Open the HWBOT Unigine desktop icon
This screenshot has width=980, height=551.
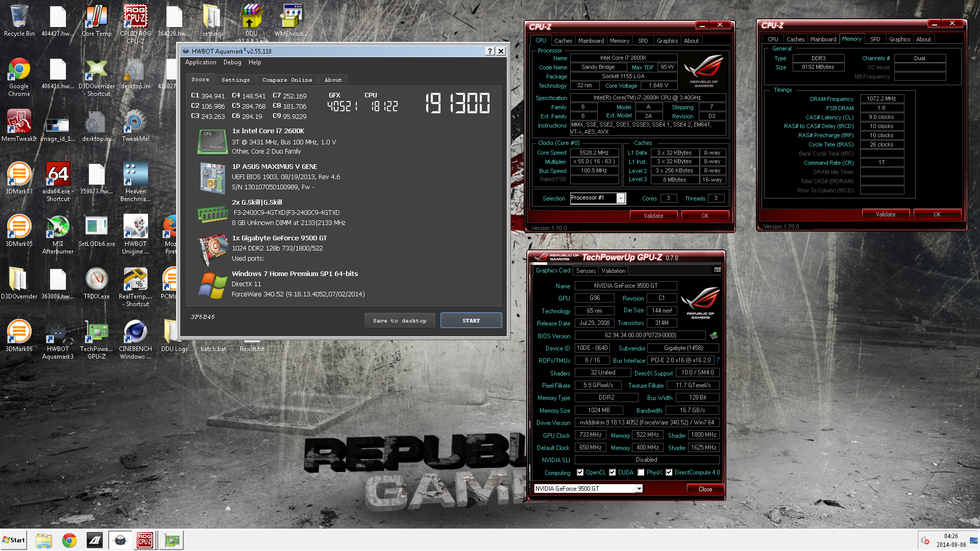[135, 234]
